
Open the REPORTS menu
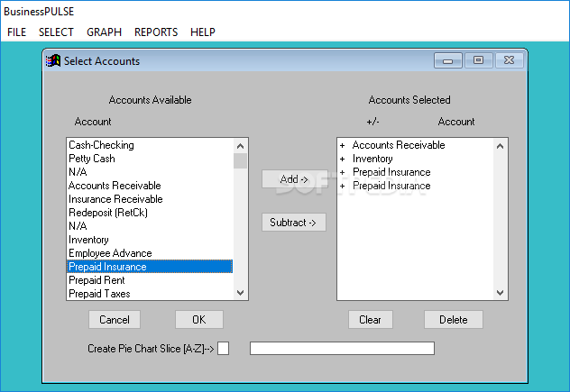click(156, 32)
